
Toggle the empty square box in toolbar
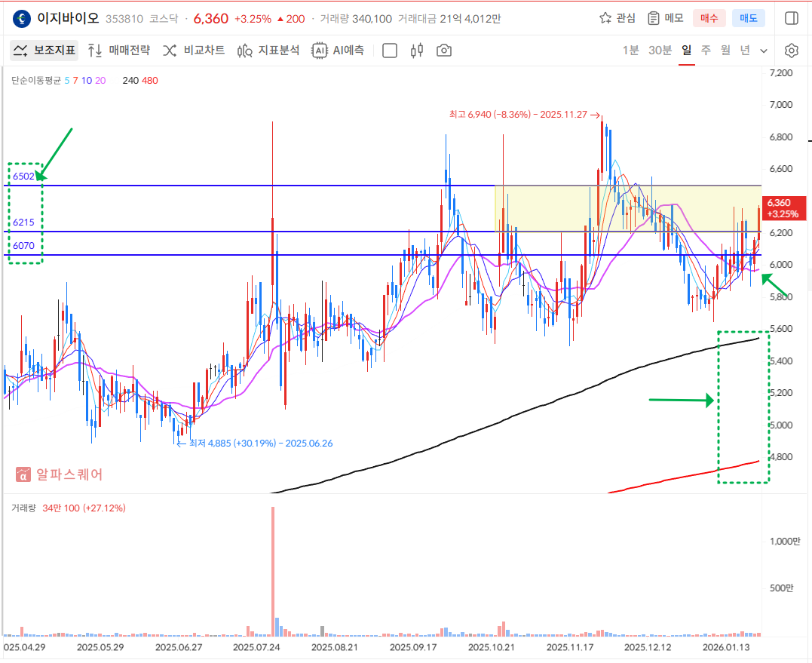(x=390, y=51)
